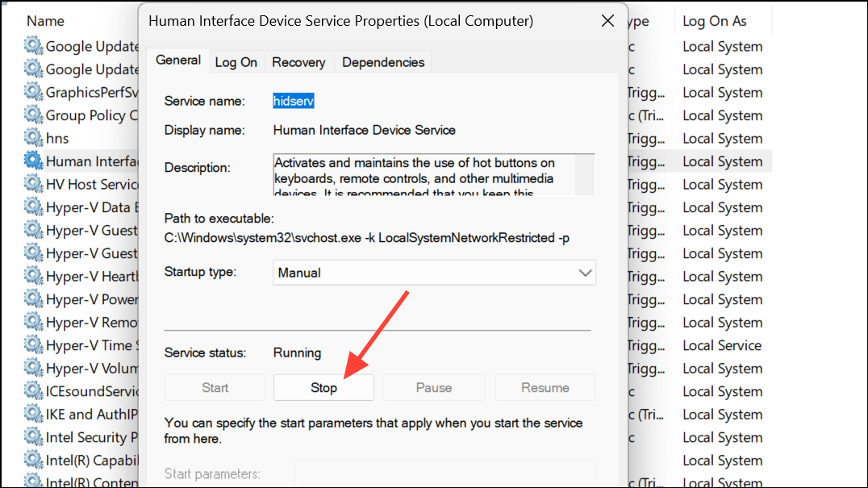Click the Intel Security service gear icon

click(x=33, y=437)
